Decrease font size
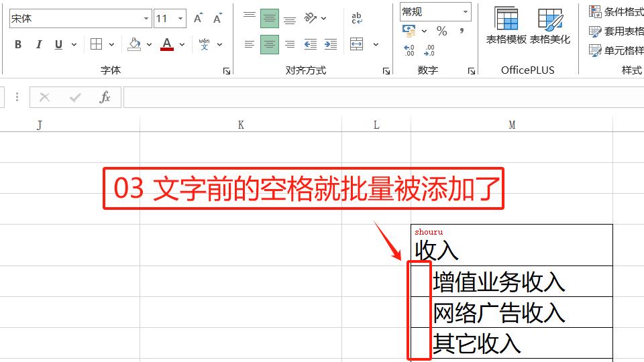644x362 pixels. coord(217,18)
